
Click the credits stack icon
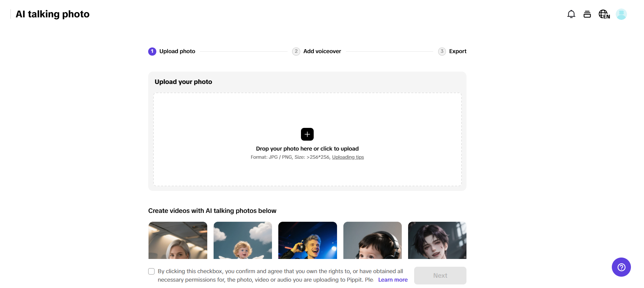587,14
